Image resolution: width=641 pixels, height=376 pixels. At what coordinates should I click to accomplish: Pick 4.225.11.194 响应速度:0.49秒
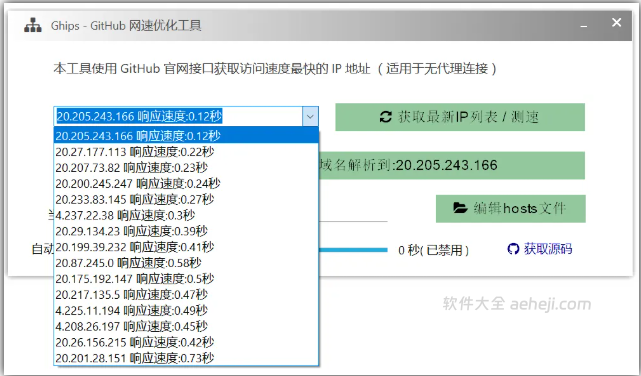186,310
